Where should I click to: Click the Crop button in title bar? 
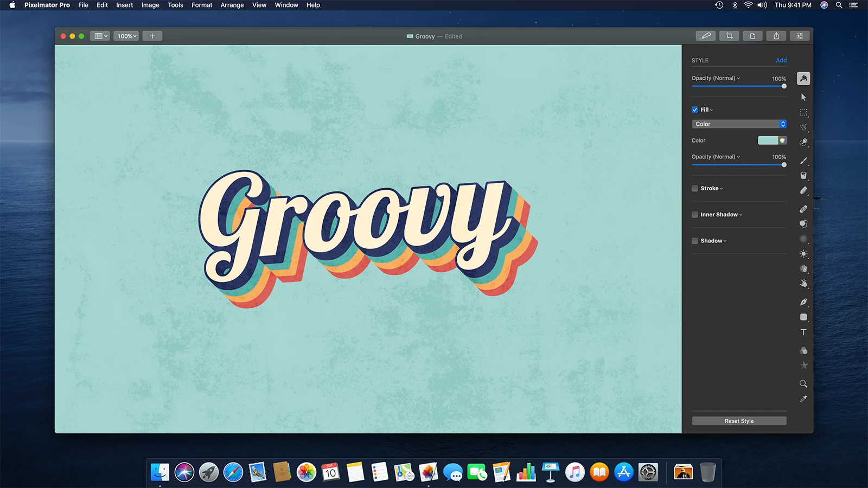click(729, 36)
